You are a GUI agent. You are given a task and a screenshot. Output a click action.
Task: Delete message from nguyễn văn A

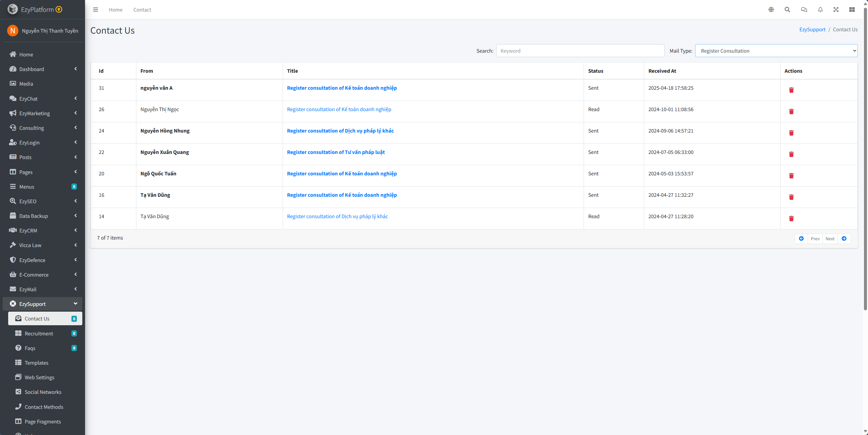tap(791, 90)
